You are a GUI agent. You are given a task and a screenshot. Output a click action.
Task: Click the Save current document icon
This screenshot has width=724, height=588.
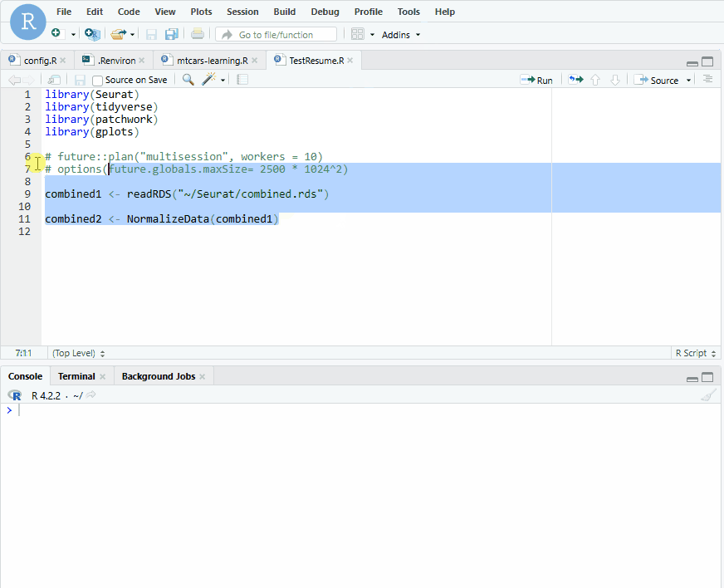click(x=149, y=34)
